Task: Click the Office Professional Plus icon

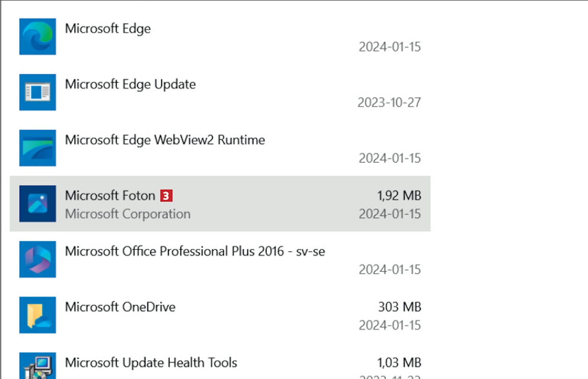Action: click(38, 259)
